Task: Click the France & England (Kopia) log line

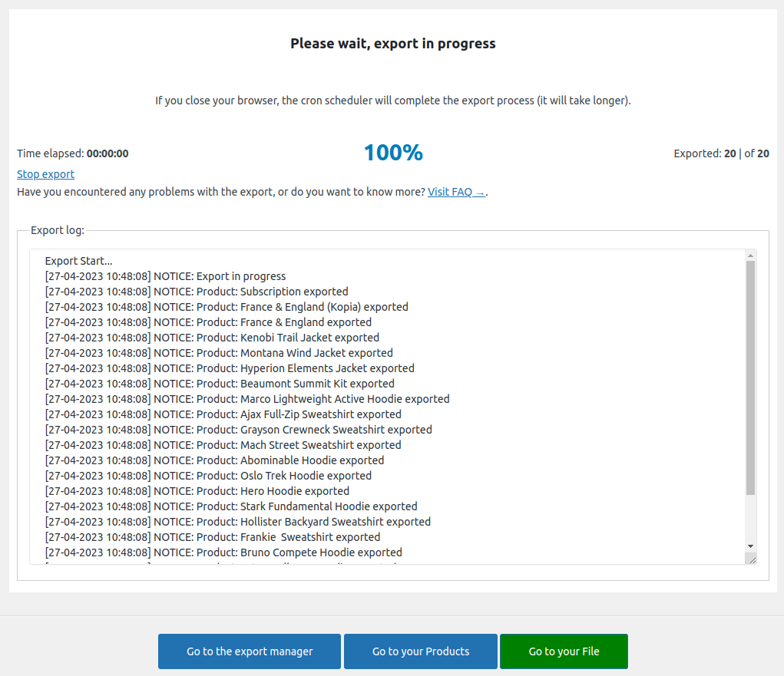Action: (227, 307)
